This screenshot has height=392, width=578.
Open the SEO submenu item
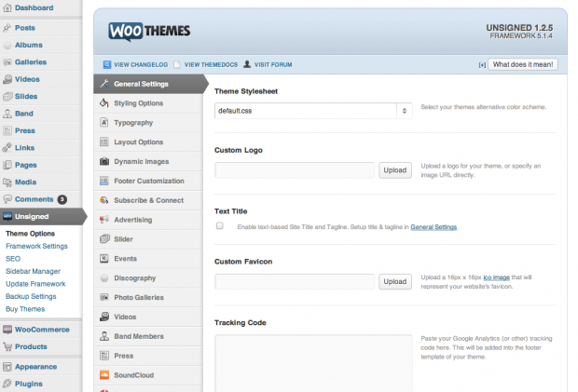pyautogui.click(x=13, y=259)
